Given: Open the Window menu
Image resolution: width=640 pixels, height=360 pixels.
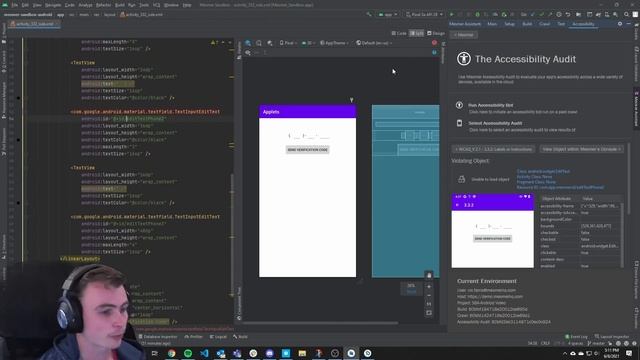Looking at the screenshot, I should tap(171, 5).
